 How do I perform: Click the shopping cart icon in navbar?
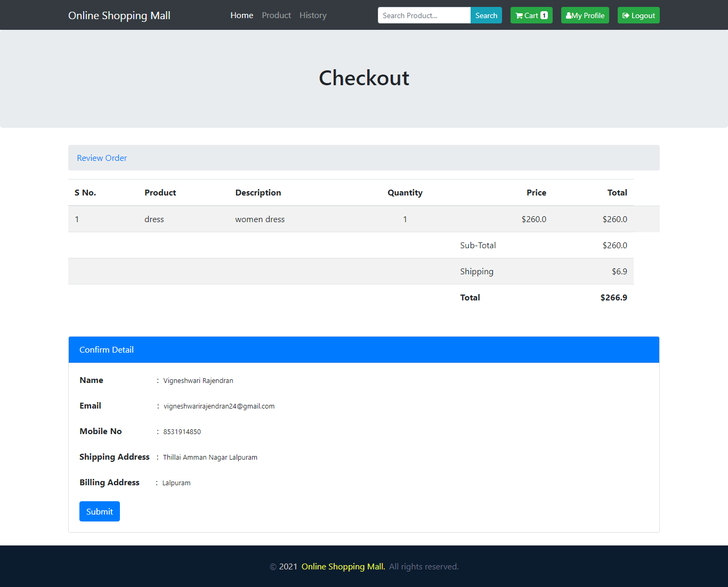(x=519, y=15)
